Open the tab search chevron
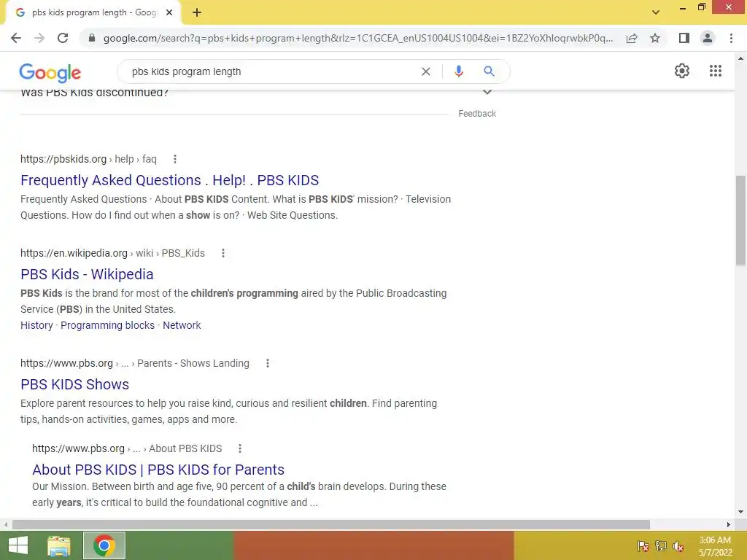The height and width of the screenshot is (560, 747). (x=656, y=12)
